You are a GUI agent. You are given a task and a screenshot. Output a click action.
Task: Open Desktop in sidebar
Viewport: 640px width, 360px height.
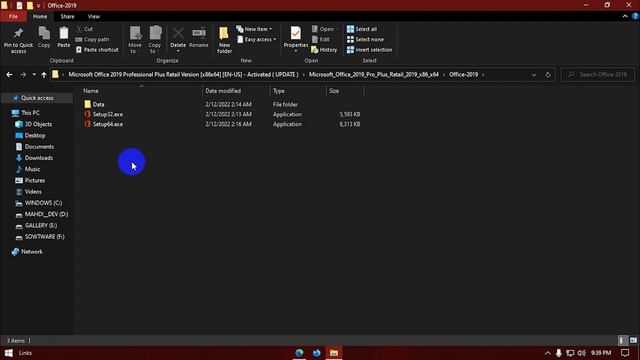[35, 136]
